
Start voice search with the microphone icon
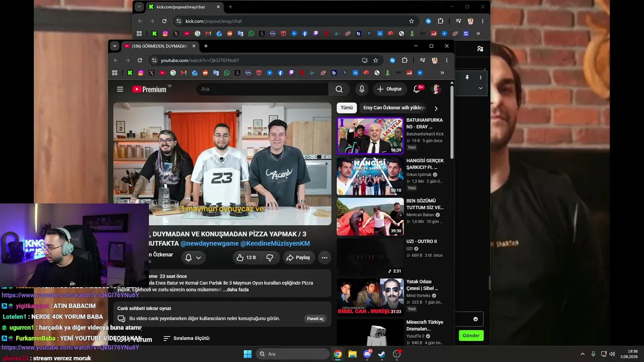[361, 89]
